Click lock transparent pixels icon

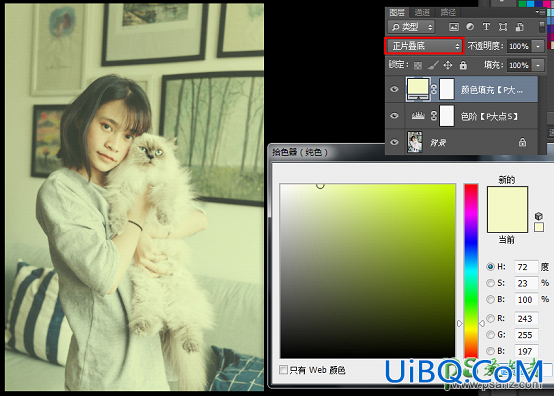418,65
